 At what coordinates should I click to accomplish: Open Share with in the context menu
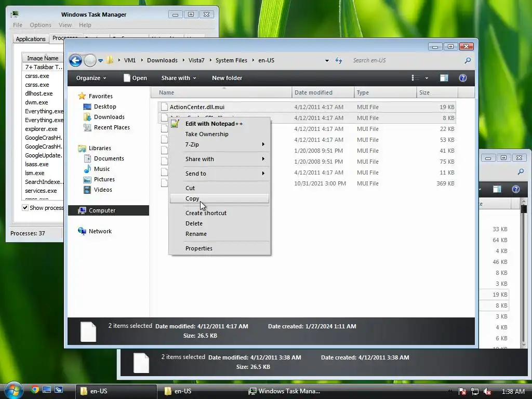point(219,159)
